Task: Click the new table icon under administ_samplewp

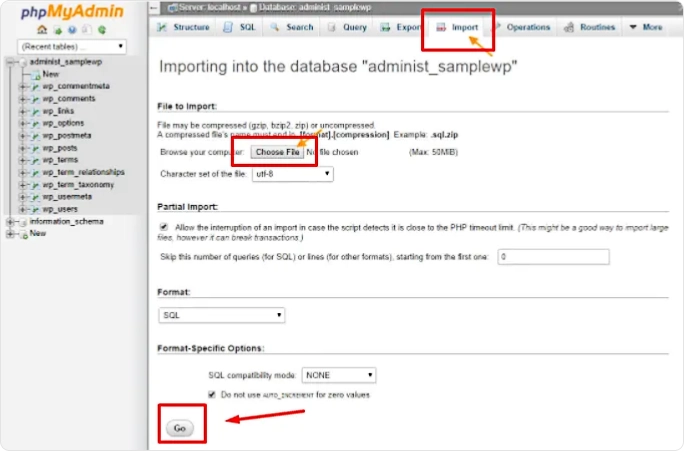Action: point(36,75)
